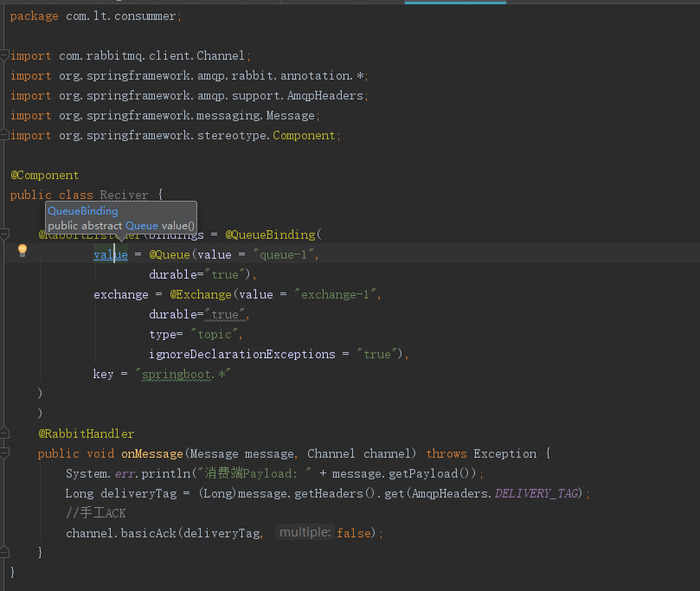Click fold marker at last import line
The width and height of the screenshot is (700, 591).
tap(5, 135)
